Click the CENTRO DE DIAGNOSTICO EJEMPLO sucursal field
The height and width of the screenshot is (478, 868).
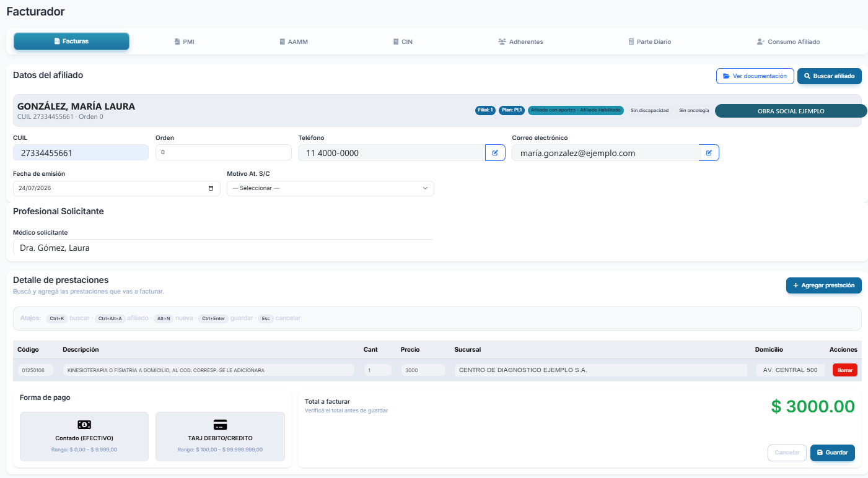click(601, 370)
